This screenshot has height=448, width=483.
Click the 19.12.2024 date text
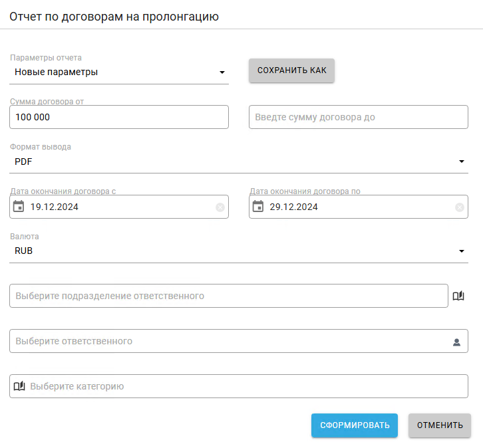pyautogui.click(x=55, y=207)
